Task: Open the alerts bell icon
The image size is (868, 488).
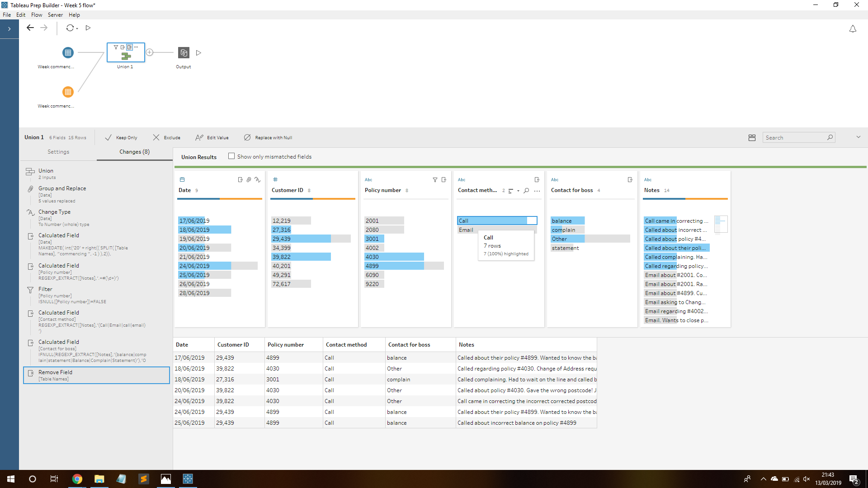Action: coord(853,29)
